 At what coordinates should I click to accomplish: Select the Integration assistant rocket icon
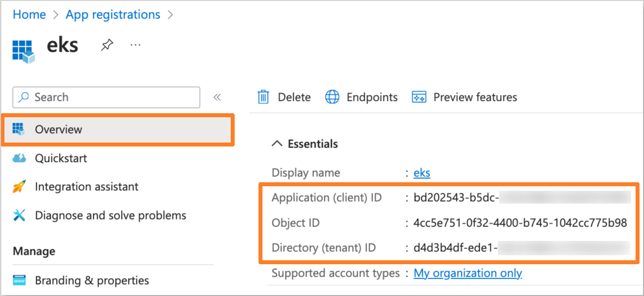[19, 187]
